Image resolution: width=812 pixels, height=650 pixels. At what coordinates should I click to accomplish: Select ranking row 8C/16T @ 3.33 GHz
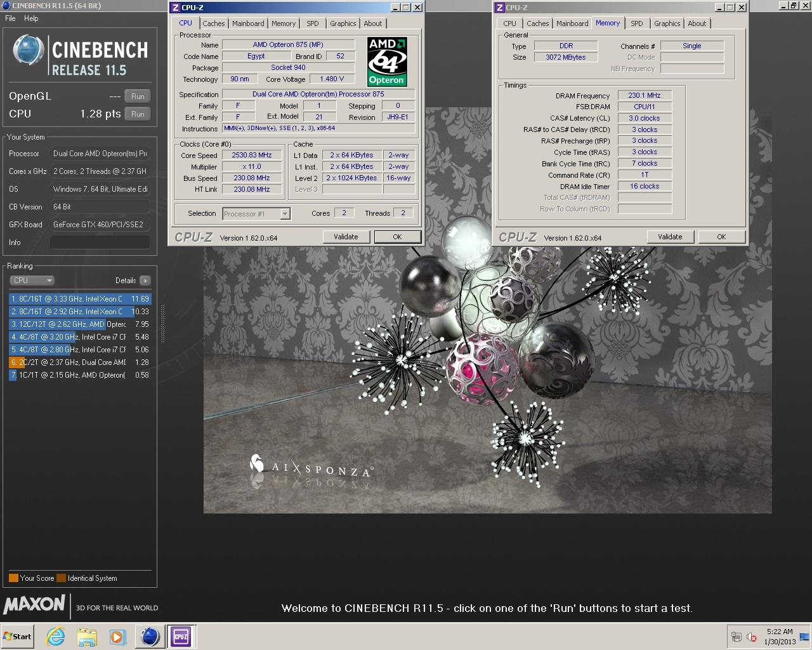[80, 299]
